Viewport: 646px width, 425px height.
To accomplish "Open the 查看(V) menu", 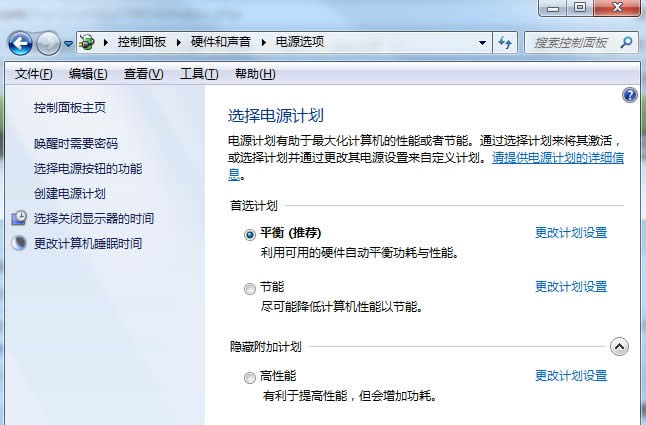I will click(143, 74).
